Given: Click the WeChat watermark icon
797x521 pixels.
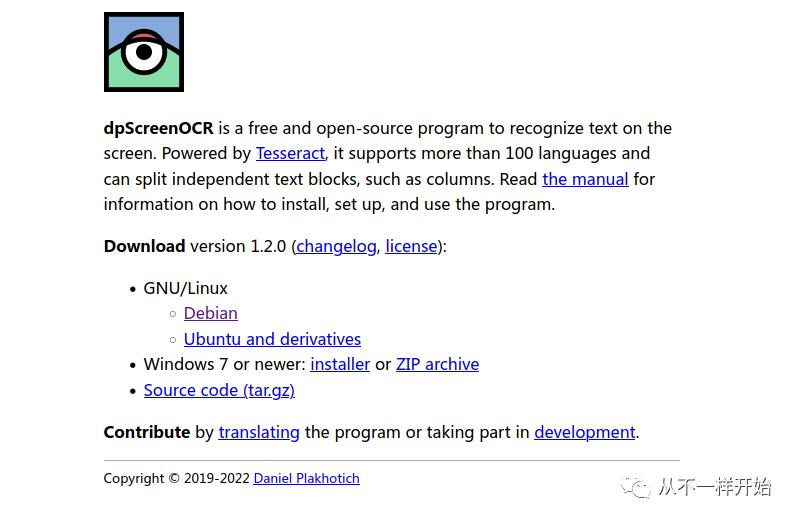Looking at the screenshot, I should point(635,487).
